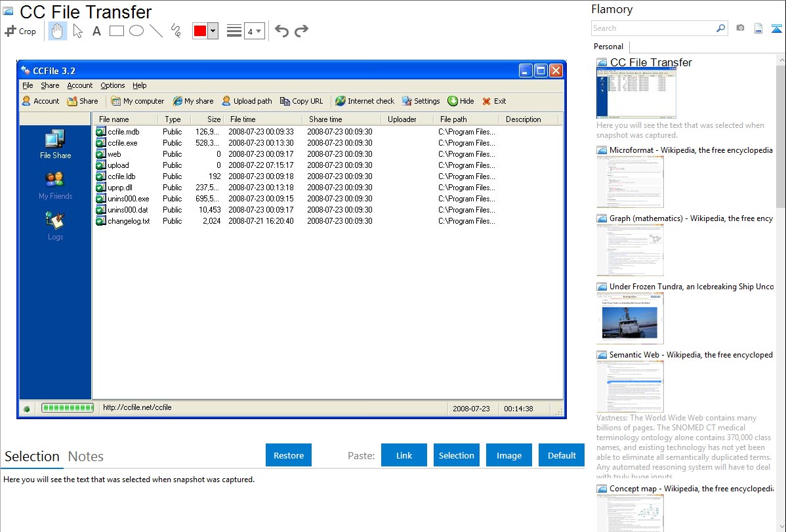Open the Notes tab
Viewport: 786px width, 532px height.
[x=86, y=457]
